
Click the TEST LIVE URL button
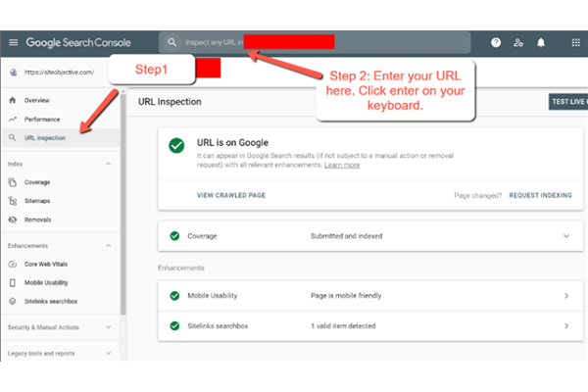click(x=568, y=102)
